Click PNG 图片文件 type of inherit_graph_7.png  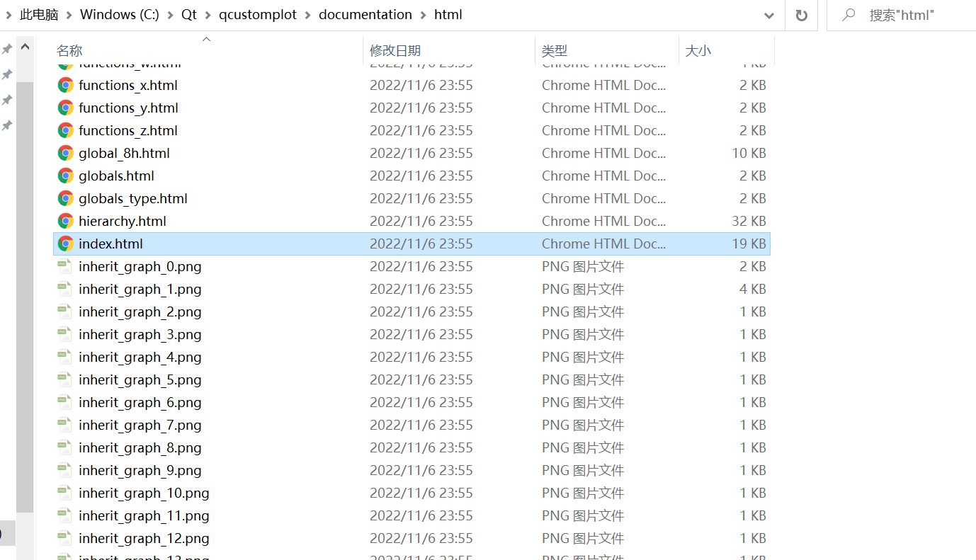pos(583,425)
